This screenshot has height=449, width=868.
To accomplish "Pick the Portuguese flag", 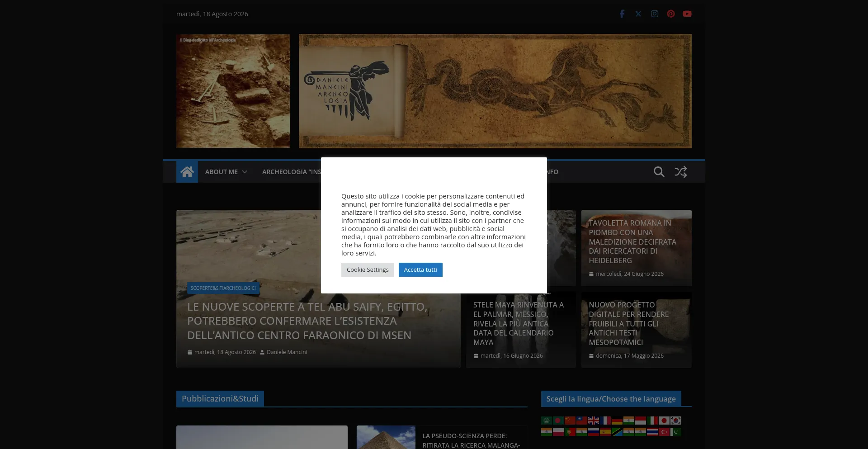I will click(570, 432).
